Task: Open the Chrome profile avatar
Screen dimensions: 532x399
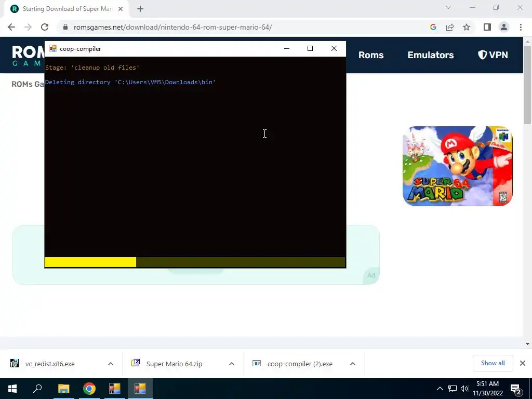Action: pyautogui.click(x=504, y=27)
